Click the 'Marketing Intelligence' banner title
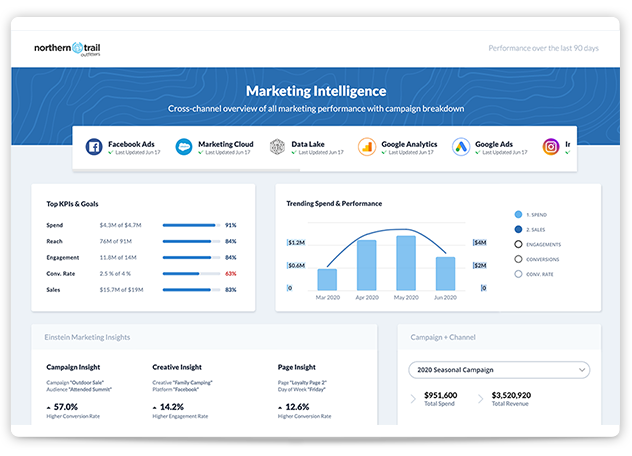This screenshot has height=456, width=632. coord(316,91)
